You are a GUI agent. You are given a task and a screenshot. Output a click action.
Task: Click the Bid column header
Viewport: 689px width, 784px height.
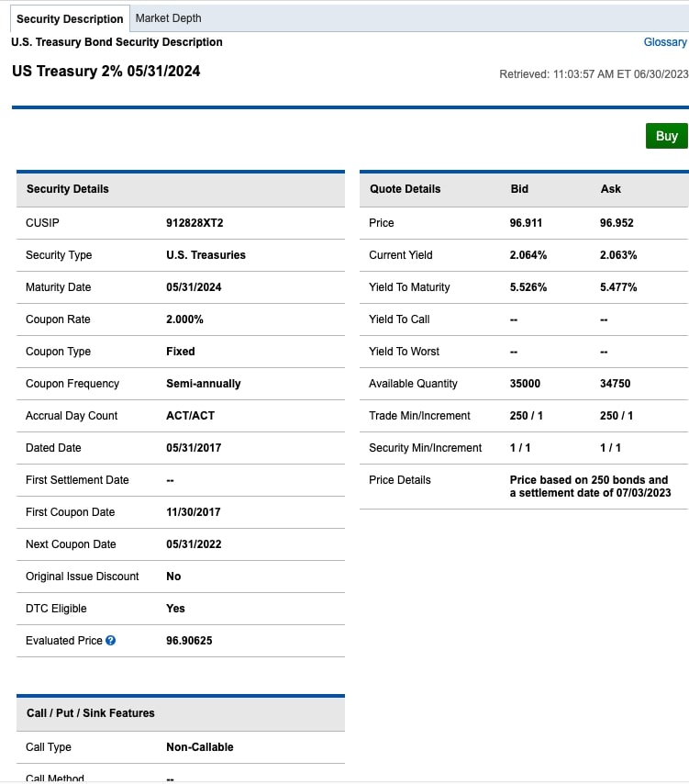[519, 189]
